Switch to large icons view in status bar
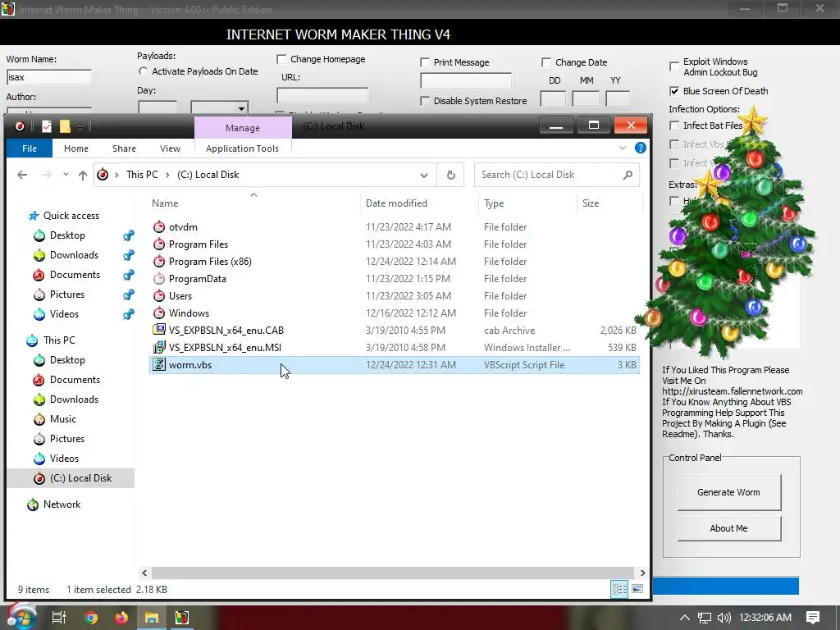The width and height of the screenshot is (840, 630). (637, 589)
